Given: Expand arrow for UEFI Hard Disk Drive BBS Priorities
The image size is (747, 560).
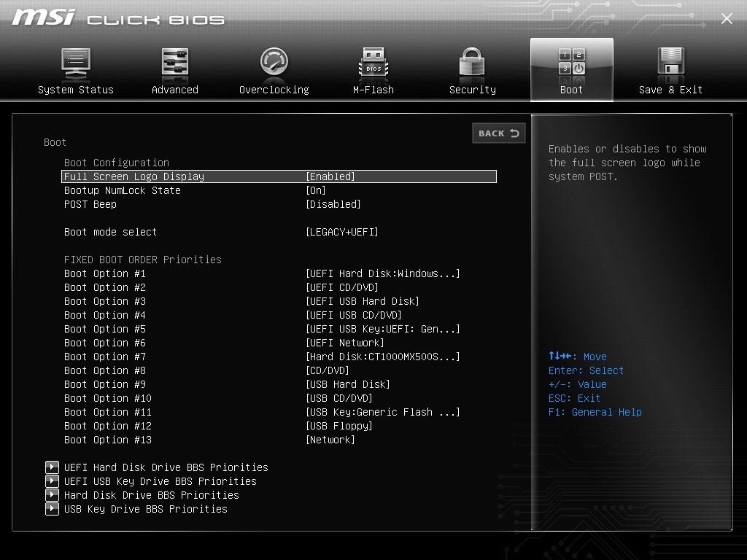Looking at the screenshot, I should coord(52,467).
